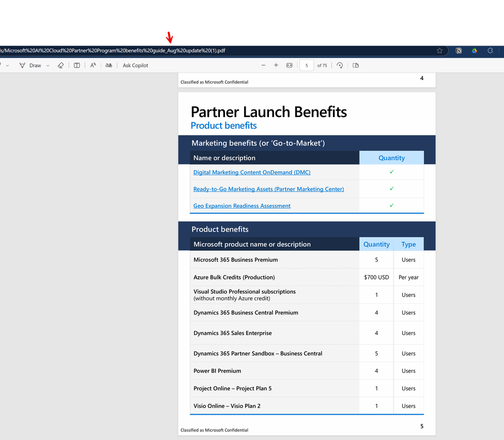This screenshot has width=504, height=440.
Task: Click the blue 'Product benefits' subtitle
Action: click(x=223, y=126)
